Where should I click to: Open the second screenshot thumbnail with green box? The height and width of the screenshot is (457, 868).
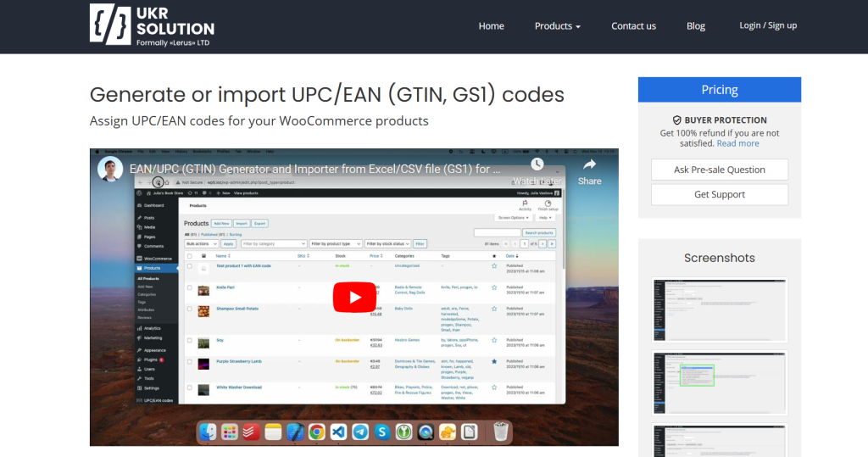coord(719,382)
